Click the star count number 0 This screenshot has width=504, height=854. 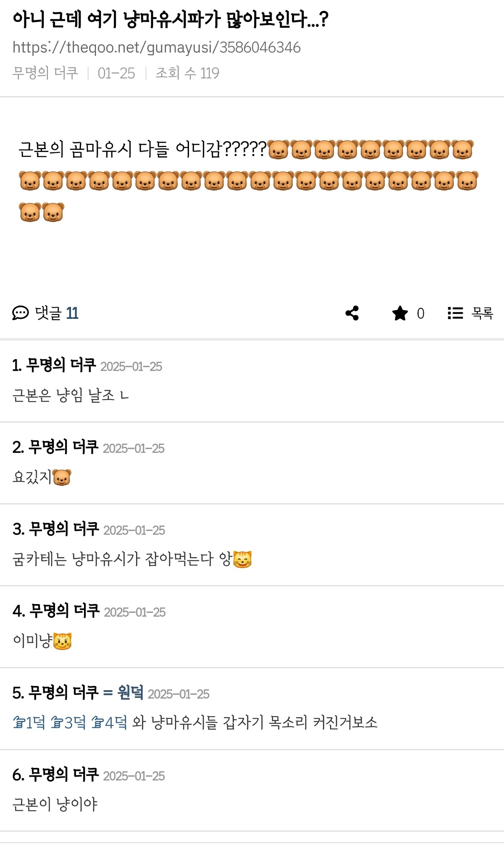point(420,313)
